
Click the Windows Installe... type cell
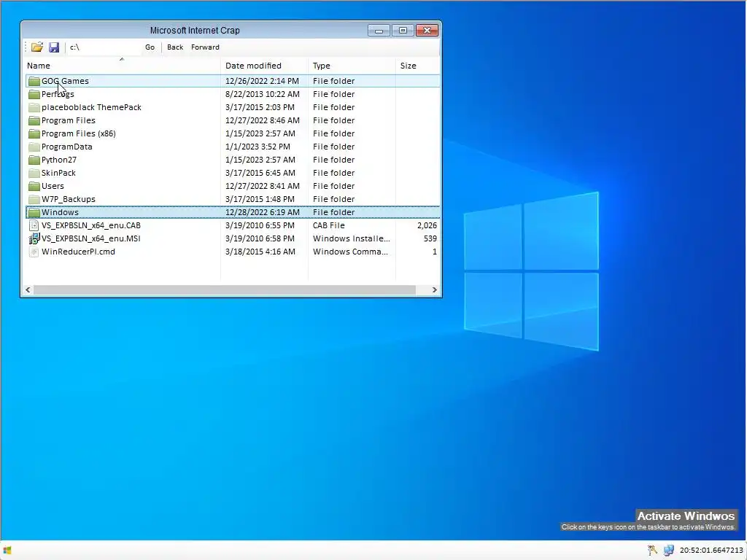(x=351, y=238)
